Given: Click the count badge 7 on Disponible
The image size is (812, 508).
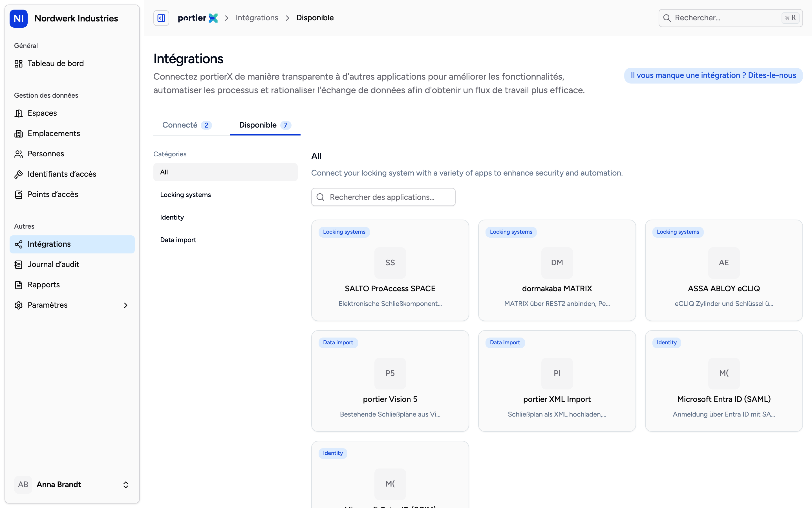Looking at the screenshot, I should click(286, 125).
